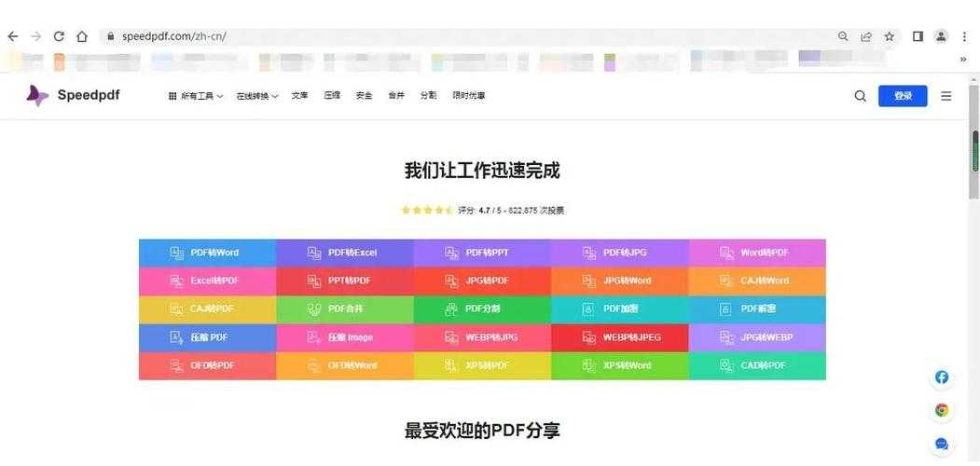The width and height of the screenshot is (980, 466).
Task: Click the browser profile avatar icon
Action: point(941,36)
